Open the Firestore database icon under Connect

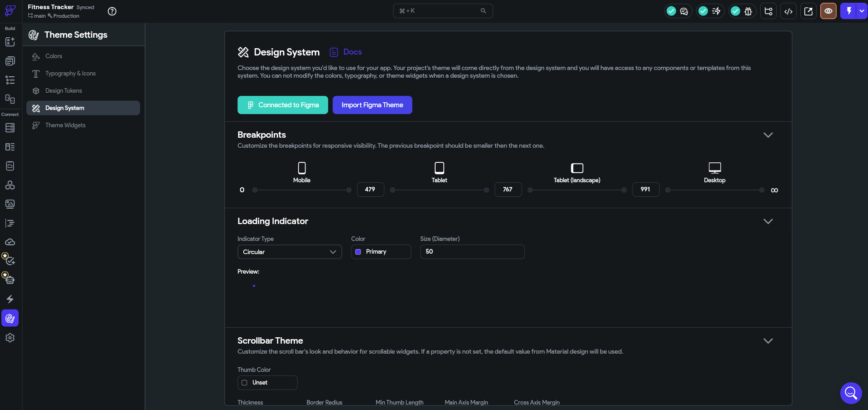[10, 128]
